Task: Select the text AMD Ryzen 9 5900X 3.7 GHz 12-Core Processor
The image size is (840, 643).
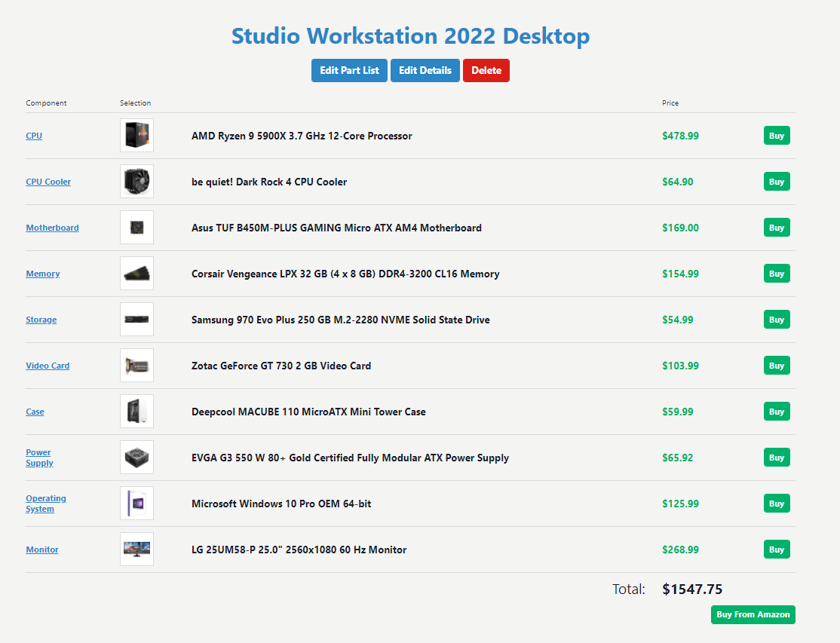Action: click(x=302, y=136)
